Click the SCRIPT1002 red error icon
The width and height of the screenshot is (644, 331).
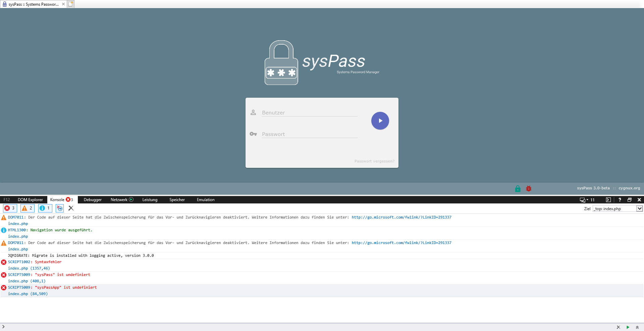(4, 262)
